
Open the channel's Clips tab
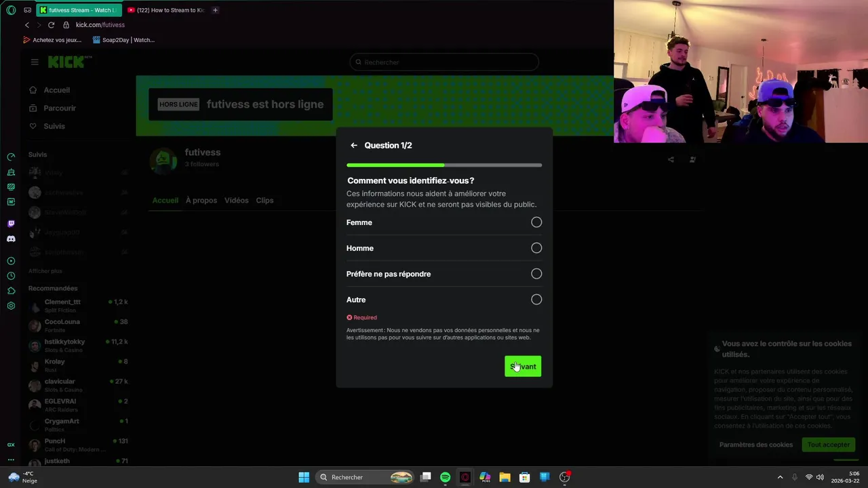coord(264,201)
